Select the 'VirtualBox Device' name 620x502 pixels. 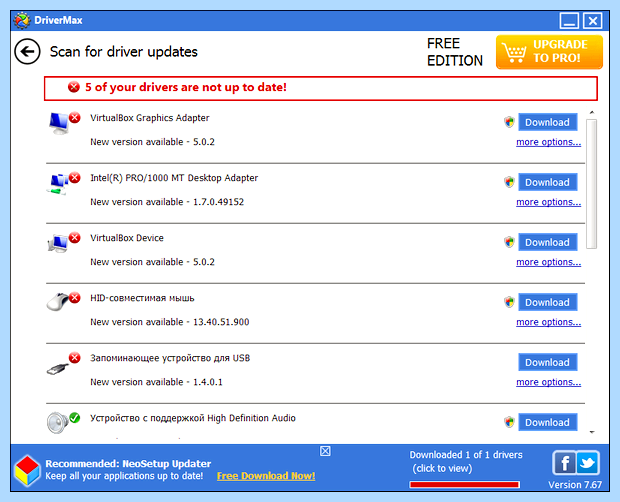[x=127, y=238]
